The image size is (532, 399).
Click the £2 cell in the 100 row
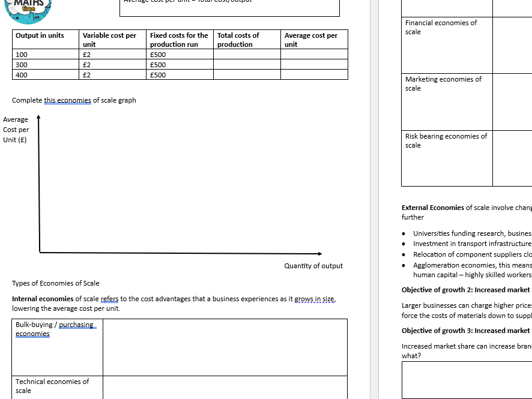[x=112, y=54]
